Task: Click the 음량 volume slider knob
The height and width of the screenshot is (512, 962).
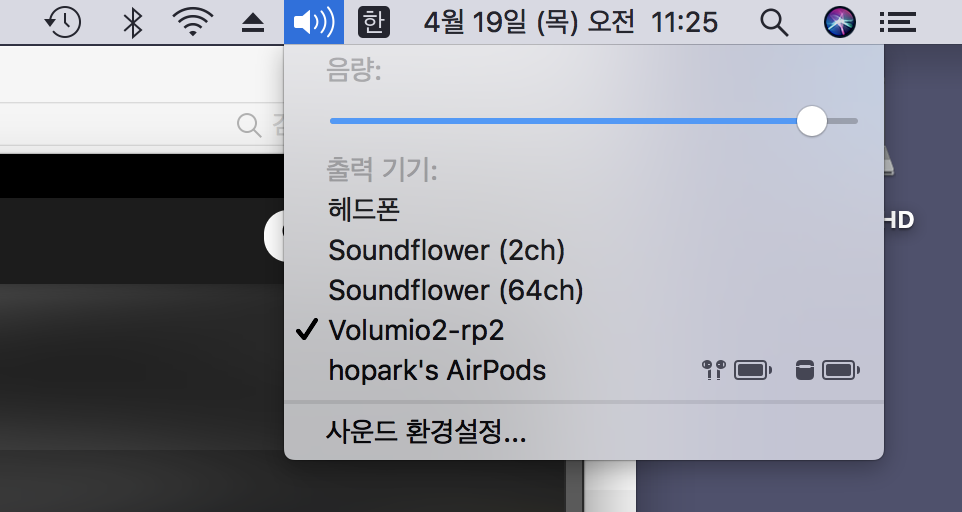Action: pos(812,121)
